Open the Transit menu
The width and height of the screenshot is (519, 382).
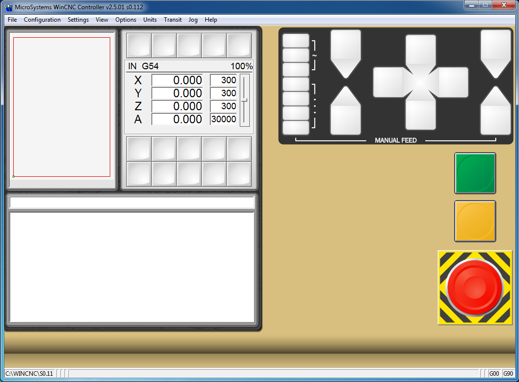click(173, 20)
